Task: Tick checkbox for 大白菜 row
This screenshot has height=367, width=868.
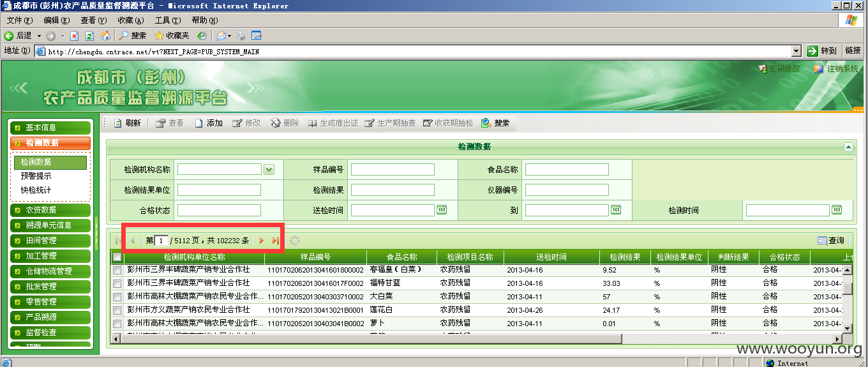Action: 117,297
